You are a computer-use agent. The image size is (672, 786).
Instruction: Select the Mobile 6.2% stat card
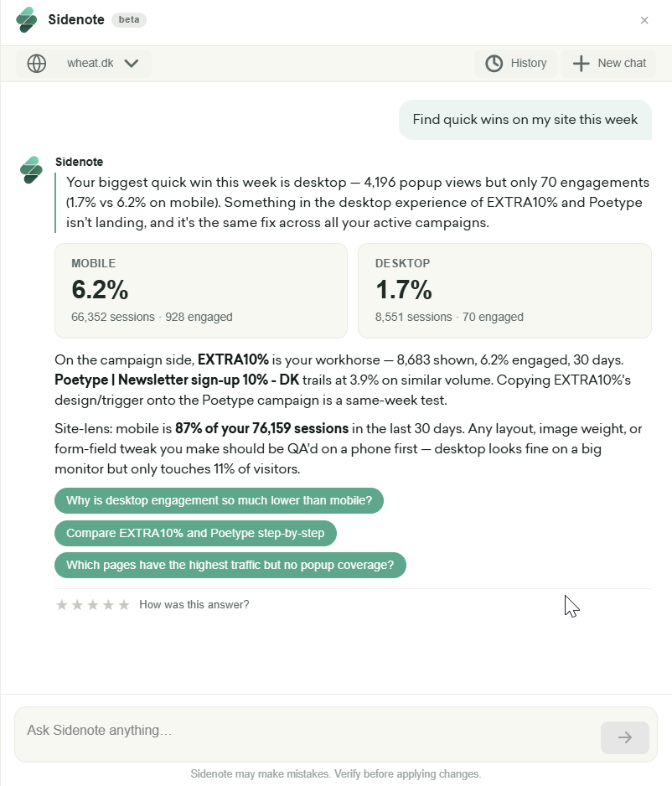(x=201, y=291)
